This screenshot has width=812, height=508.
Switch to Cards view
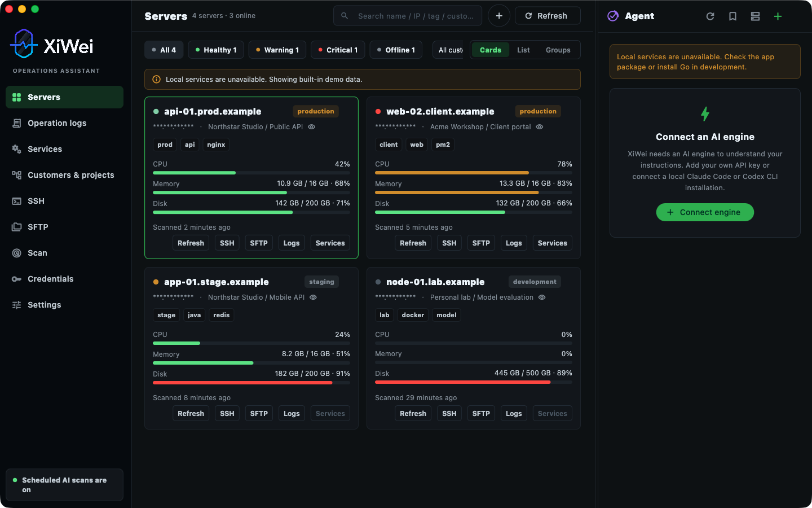[x=491, y=50]
